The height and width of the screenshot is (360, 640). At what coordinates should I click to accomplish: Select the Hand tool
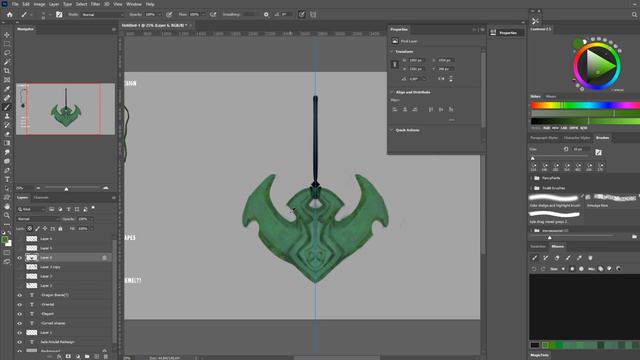(7, 206)
